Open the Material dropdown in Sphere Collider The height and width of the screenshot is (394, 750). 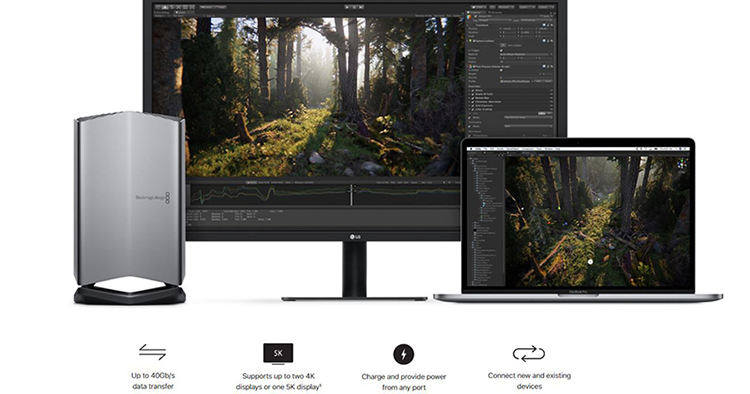pyautogui.click(x=526, y=55)
